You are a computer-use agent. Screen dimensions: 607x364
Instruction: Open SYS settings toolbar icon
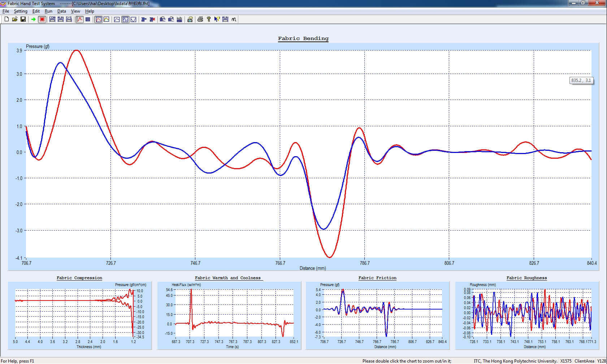click(69, 19)
